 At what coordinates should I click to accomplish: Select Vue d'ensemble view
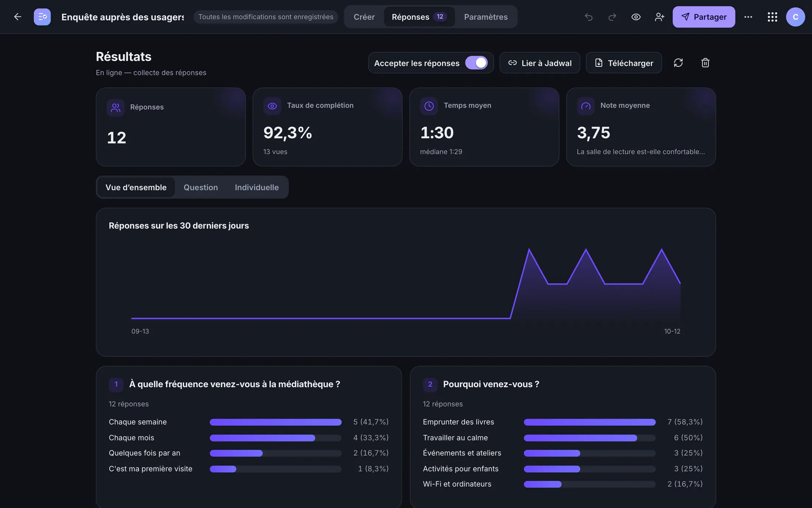click(136, 187)
